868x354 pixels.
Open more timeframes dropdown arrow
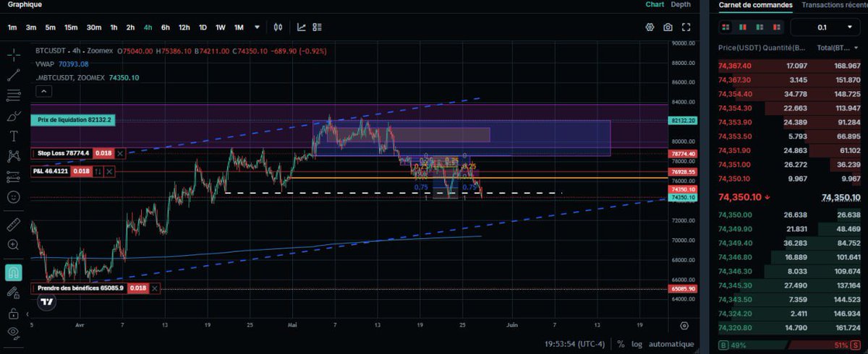coord(257,27)
